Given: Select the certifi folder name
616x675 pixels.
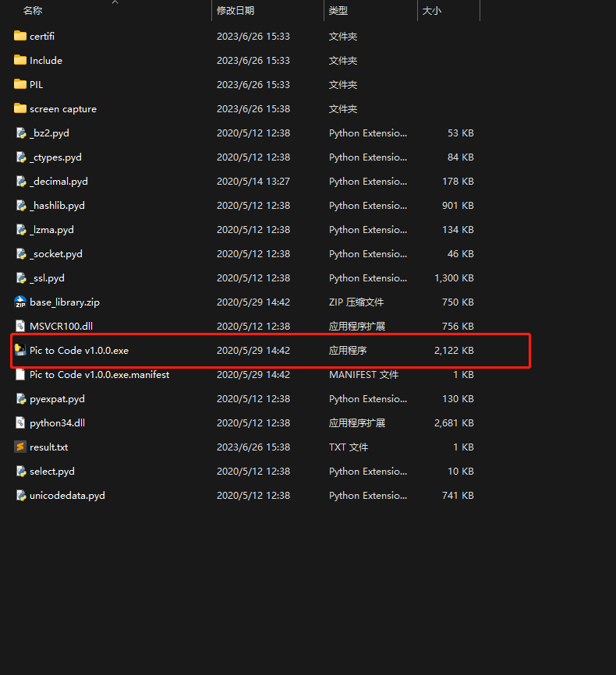Looking at the screenshot, I should coord(42,36).
